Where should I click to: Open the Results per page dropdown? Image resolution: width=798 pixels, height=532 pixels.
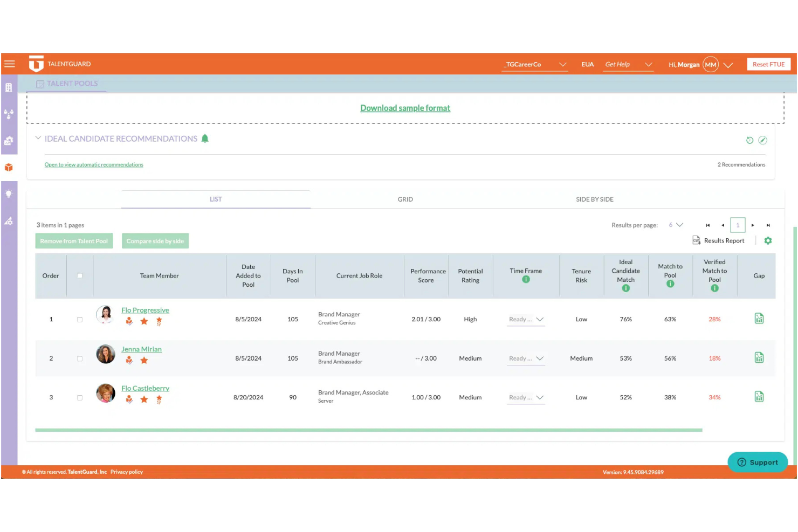click(675, 225)
